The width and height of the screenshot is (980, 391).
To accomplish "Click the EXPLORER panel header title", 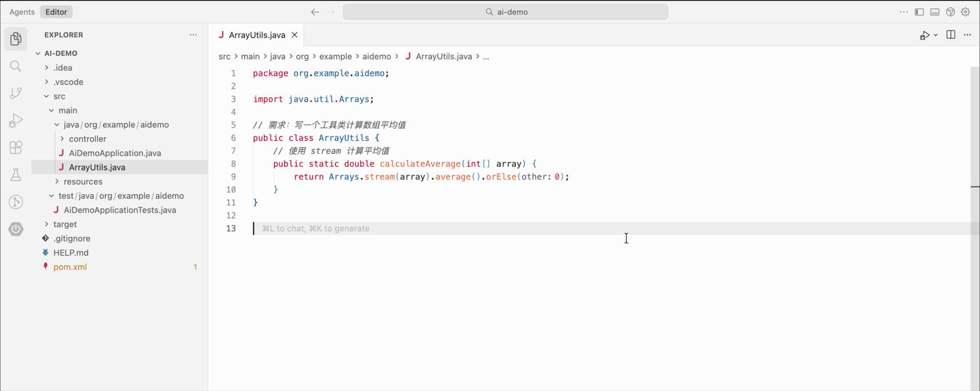I will [x=64, y=35].
